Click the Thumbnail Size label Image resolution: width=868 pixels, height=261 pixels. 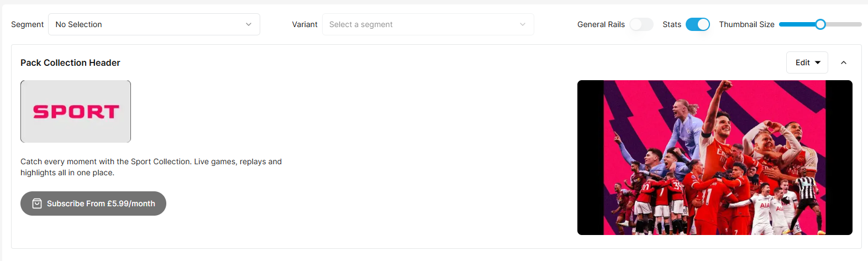pyautogui.click(x=746, y=24)
